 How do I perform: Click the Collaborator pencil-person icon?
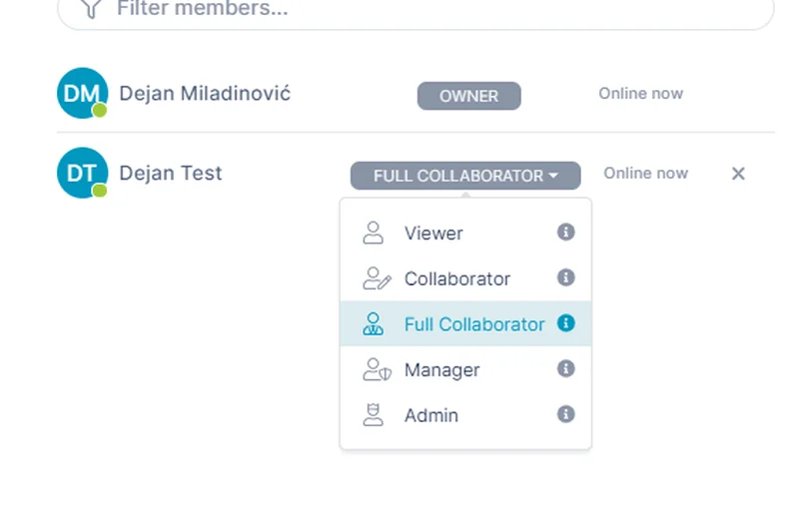pyautogui.click(x=376, y=278)
